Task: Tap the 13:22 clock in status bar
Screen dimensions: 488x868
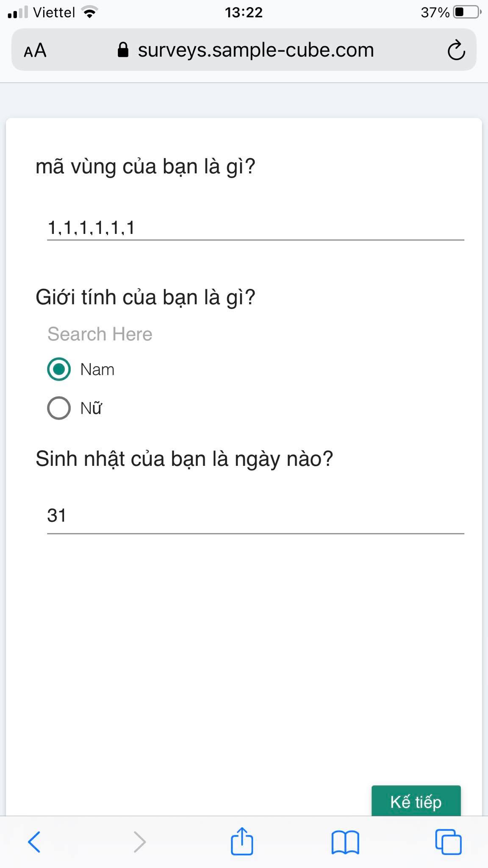Action: (244, 12)
